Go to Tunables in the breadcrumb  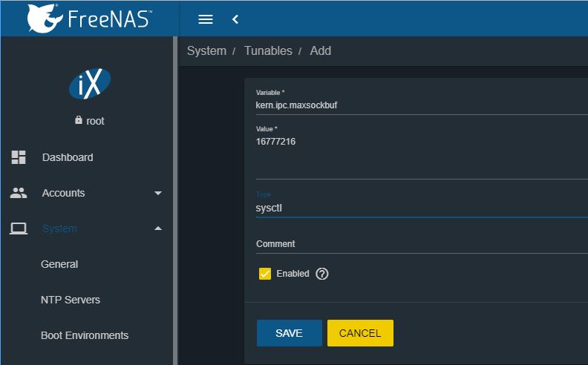pyautogui.click(x=267, y=51)
